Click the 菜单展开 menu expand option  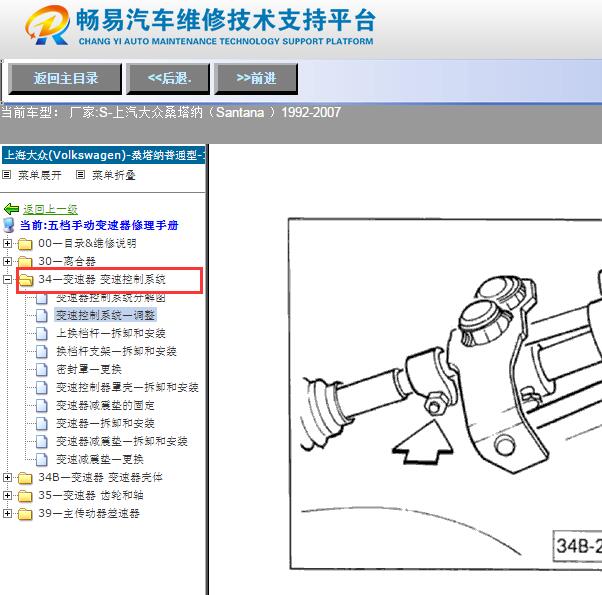pos(40,175)
